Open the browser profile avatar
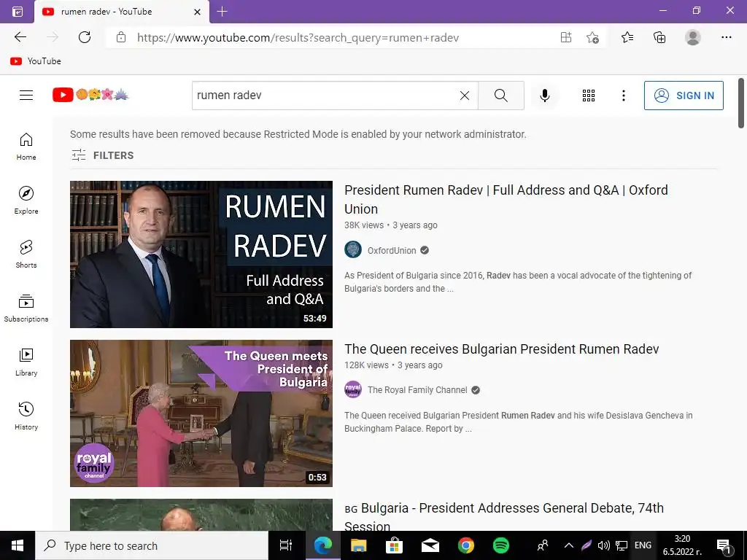 (x=693, y=37)
